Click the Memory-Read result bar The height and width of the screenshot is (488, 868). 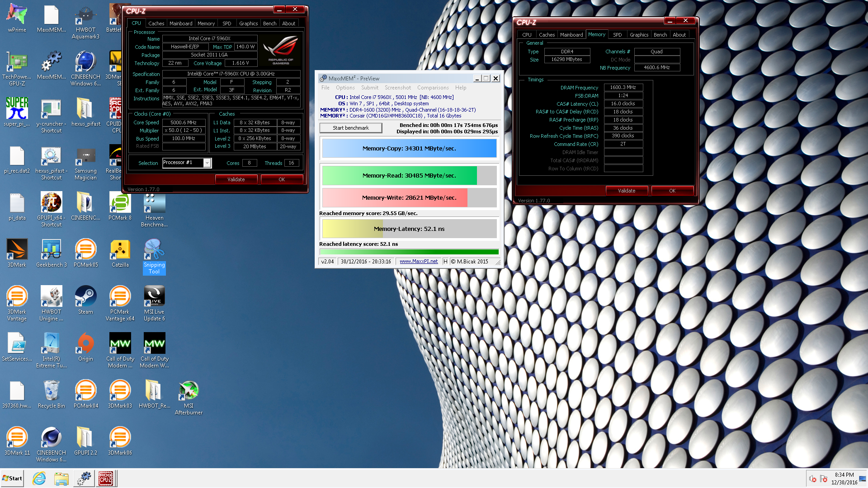click(409, 175)
